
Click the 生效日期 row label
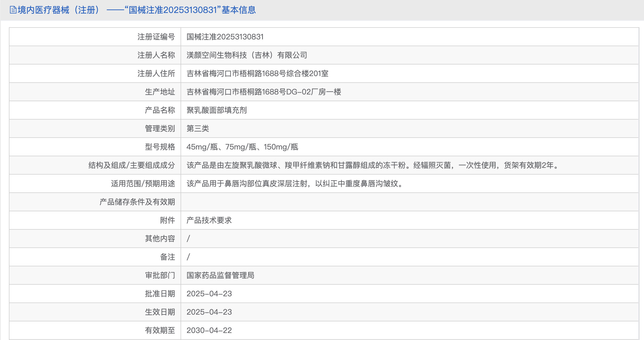pos(160,312)
